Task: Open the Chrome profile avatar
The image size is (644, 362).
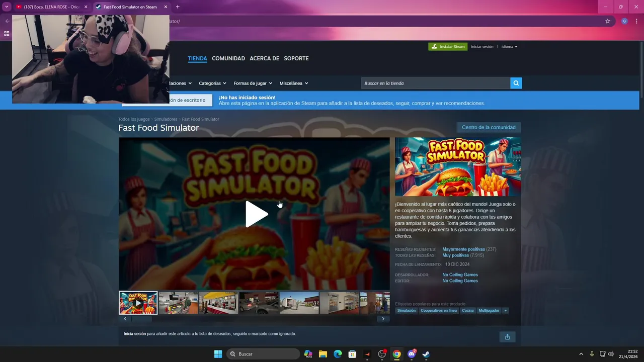Action: click(624, 21)
